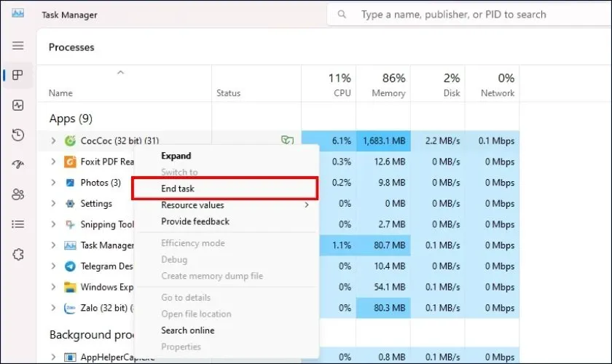Viewport: 612px width, 364px height.
Task: Click the 1,683.1 MB memory cell
Action: pos(383,141)
